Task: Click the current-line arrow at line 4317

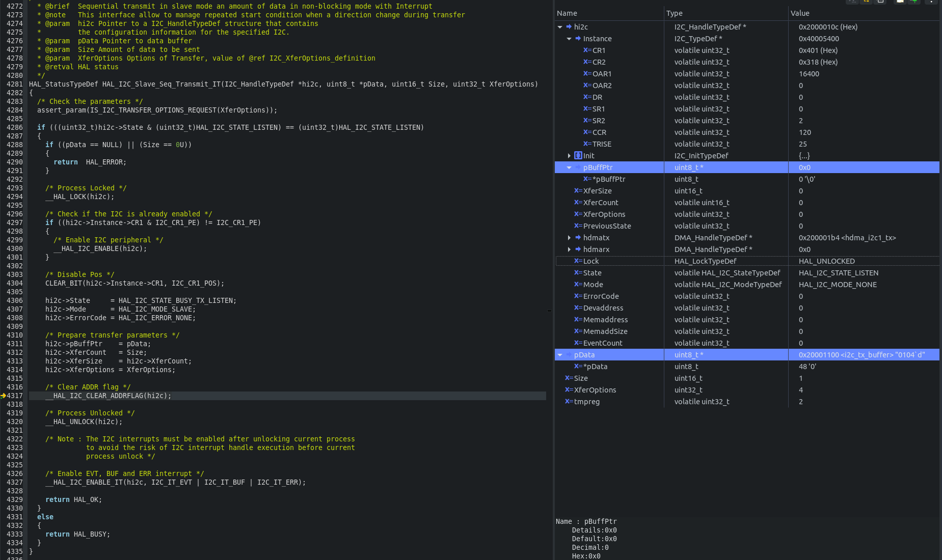Action: (3, 396)
